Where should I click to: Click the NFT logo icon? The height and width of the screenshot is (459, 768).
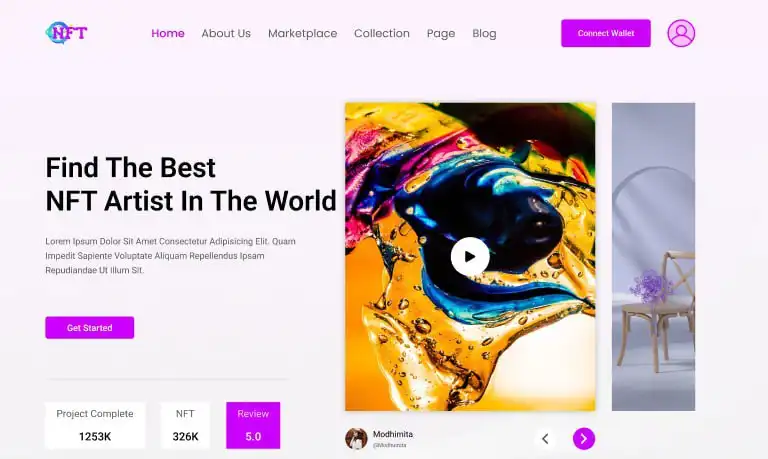coord(67,33)
